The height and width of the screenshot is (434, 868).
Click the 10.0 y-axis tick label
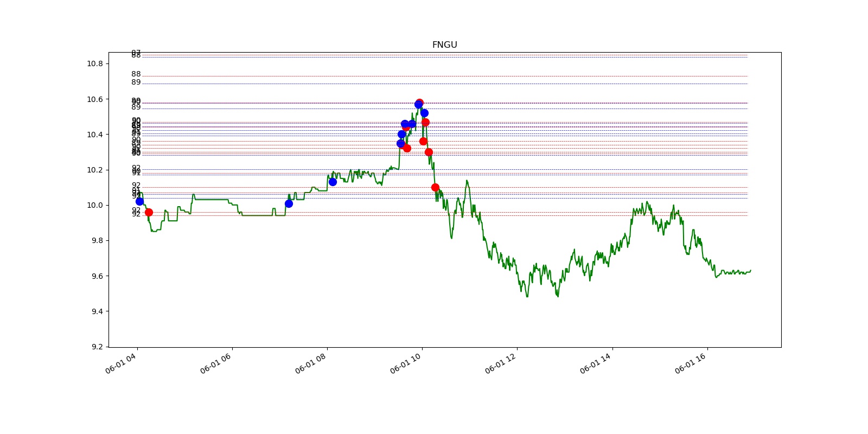[94, 205]
